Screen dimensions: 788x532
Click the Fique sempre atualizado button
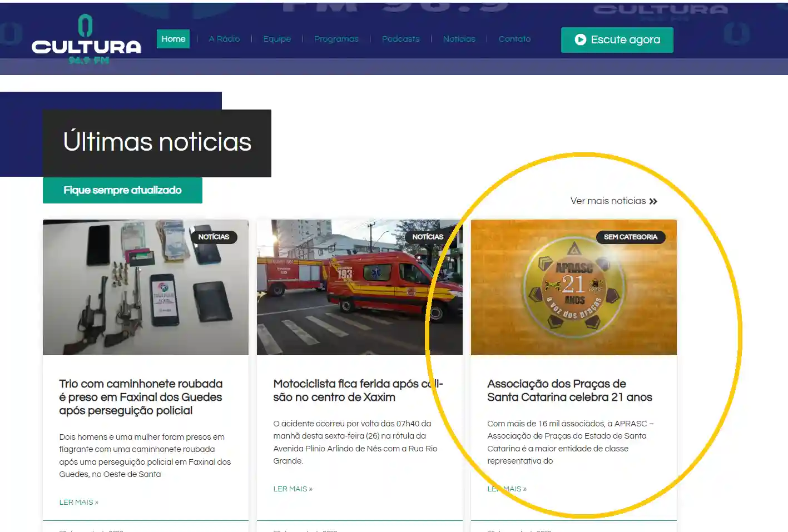[x=122, y=190]
